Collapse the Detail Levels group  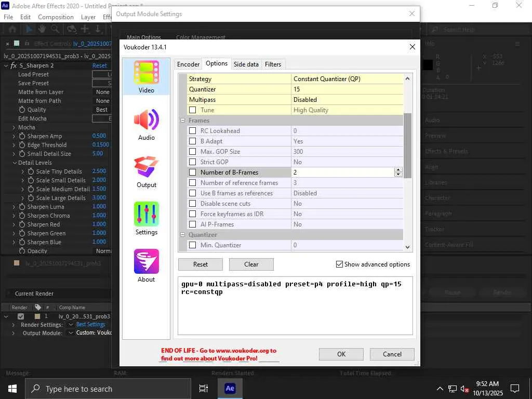(x=15, y=163)
